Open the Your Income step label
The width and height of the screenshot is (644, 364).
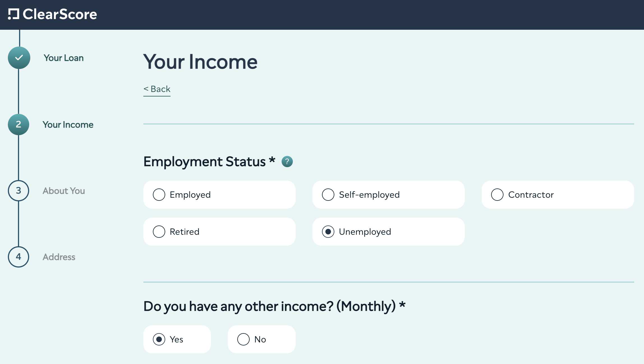coord(68,125)
